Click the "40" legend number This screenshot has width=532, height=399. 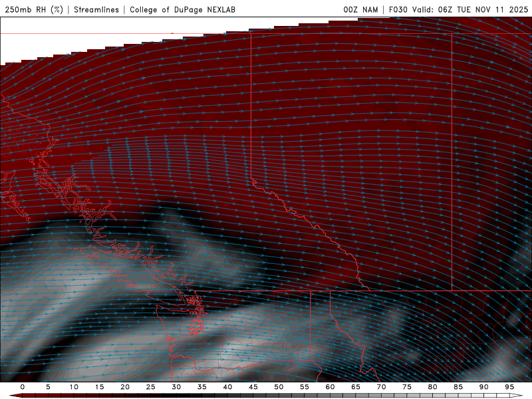point(227,387)
